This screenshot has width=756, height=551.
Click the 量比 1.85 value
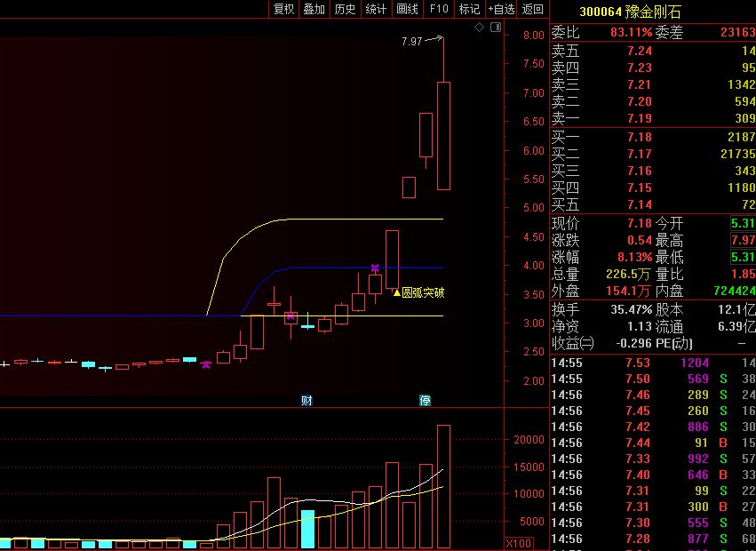[743, 274]
